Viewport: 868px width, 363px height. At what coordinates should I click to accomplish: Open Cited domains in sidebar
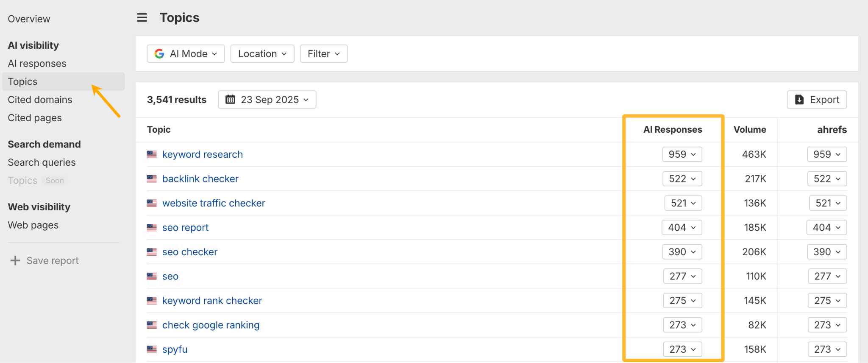pyautogui.click(x=40, y=100)
